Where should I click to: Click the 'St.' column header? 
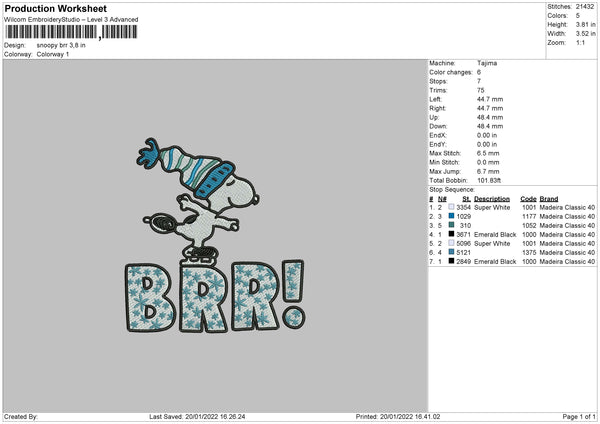pos(466,199)
